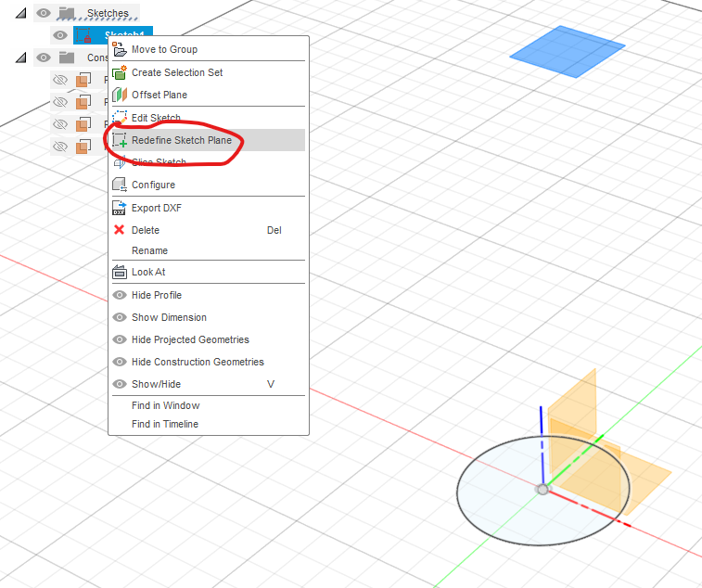The image size is (702, 588).
Task: Click the Redefine Sketch Plane icon
Action: [119, 140]
